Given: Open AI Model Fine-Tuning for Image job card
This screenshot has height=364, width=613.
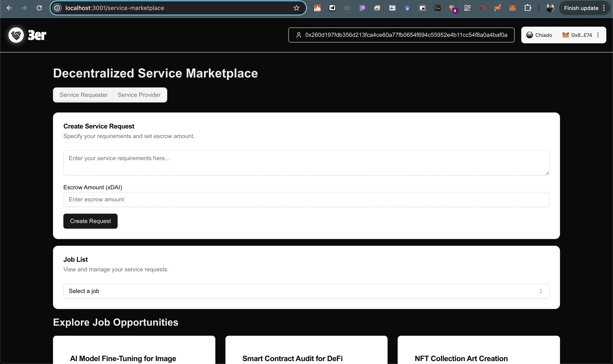Looking at the screenshot, I should click(134, 350).
